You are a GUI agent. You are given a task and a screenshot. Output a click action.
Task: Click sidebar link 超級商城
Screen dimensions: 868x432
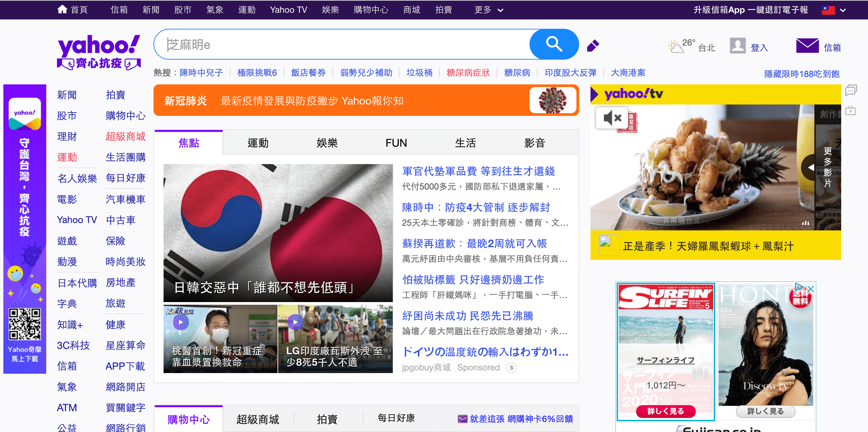[x=125, y=136]
